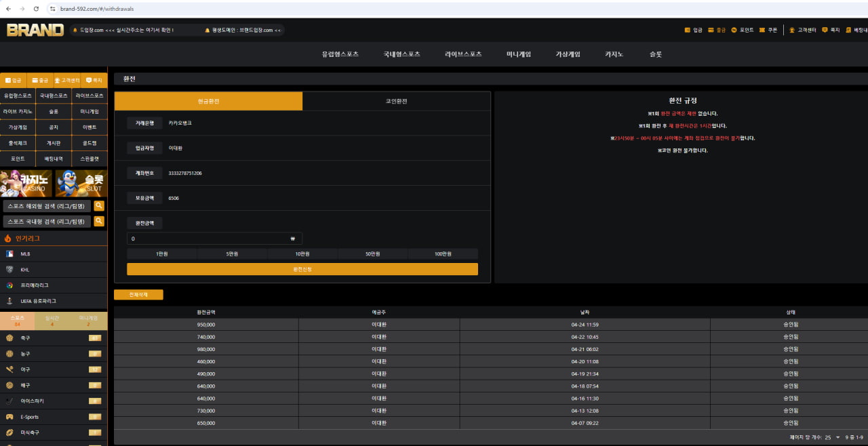Click the 10만원 quick amount button
This screenshot has width=868, height=446.
(x=302, y=254)
